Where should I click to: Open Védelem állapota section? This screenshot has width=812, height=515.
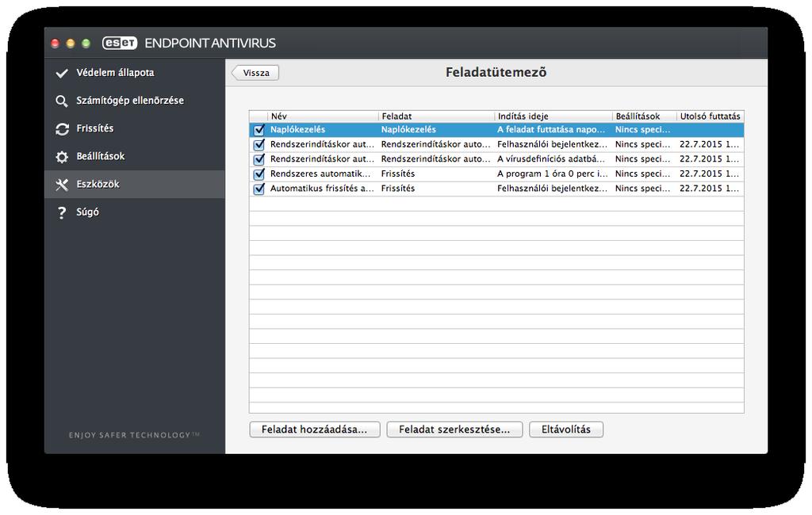[x=135, y=73]
